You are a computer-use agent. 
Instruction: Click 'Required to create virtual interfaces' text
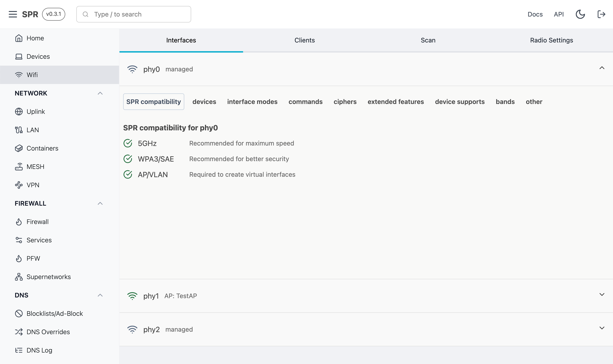[x=242, y=175]
